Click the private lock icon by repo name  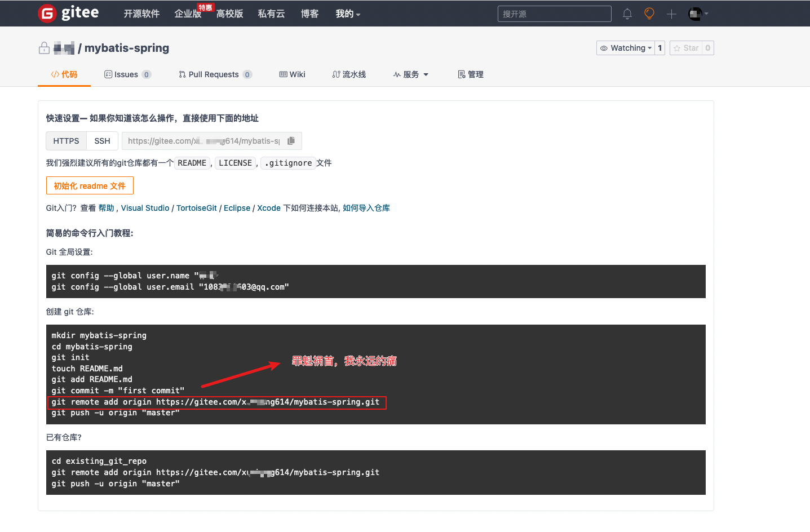pos(44,48)
